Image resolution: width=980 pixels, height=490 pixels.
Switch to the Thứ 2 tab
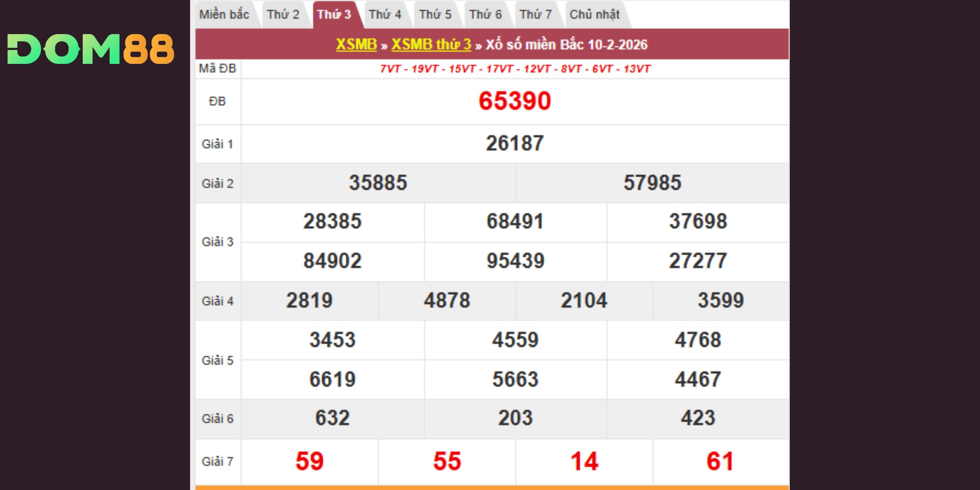(283, 15)
